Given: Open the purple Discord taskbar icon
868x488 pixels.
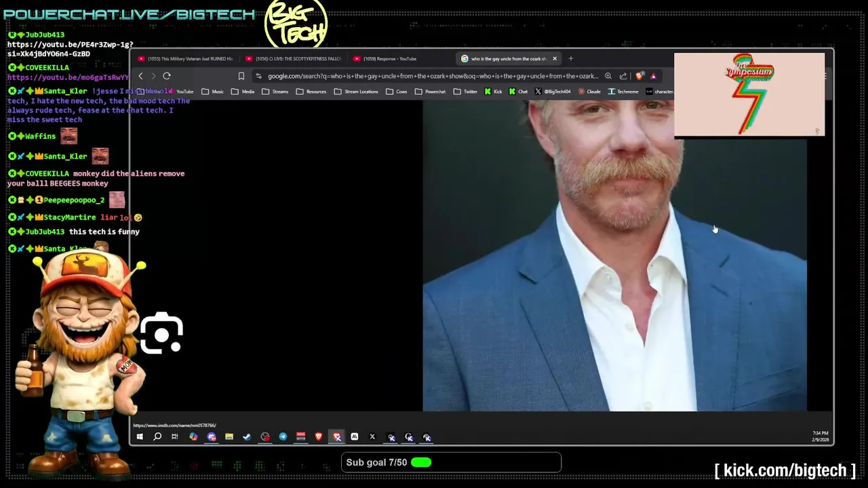Looking at the screenshot, I should pyautogui.click(x=212, y=437).
